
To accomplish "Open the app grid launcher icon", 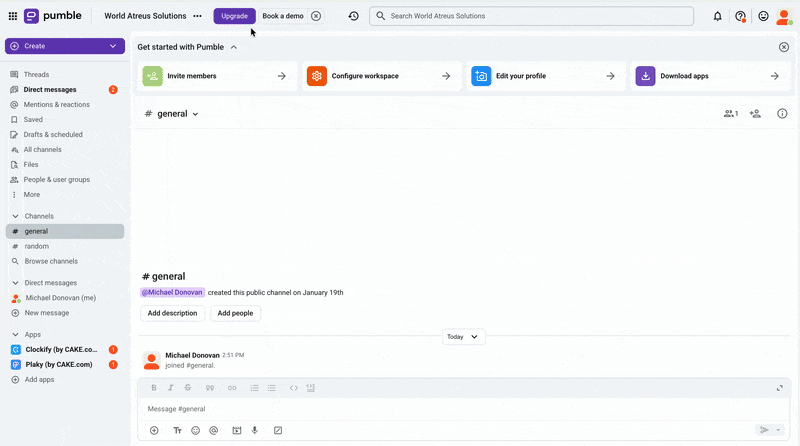I will (13, 16).
